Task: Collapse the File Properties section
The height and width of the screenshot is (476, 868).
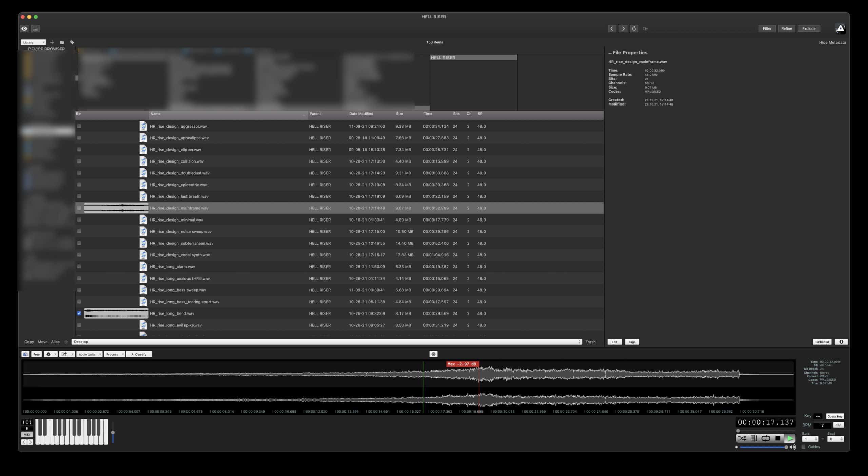Action: pos(610,53)
